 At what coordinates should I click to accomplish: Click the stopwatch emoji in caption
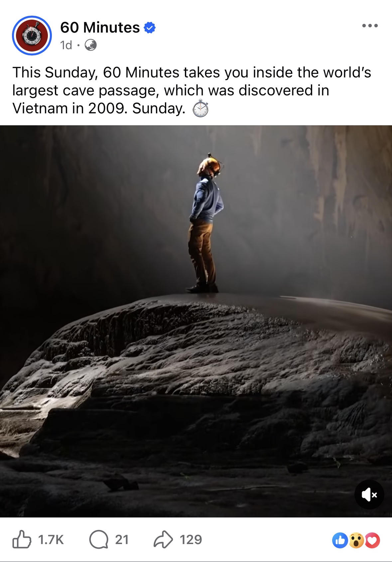pyautogui.click(x=200, y=108)
